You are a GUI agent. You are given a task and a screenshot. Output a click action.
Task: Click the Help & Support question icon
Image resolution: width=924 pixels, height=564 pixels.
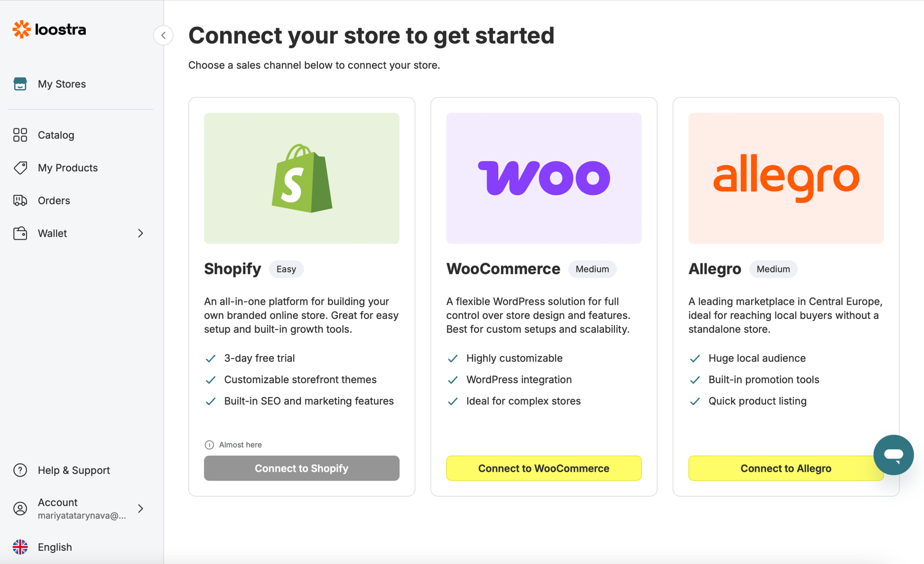tap(20, 470)
